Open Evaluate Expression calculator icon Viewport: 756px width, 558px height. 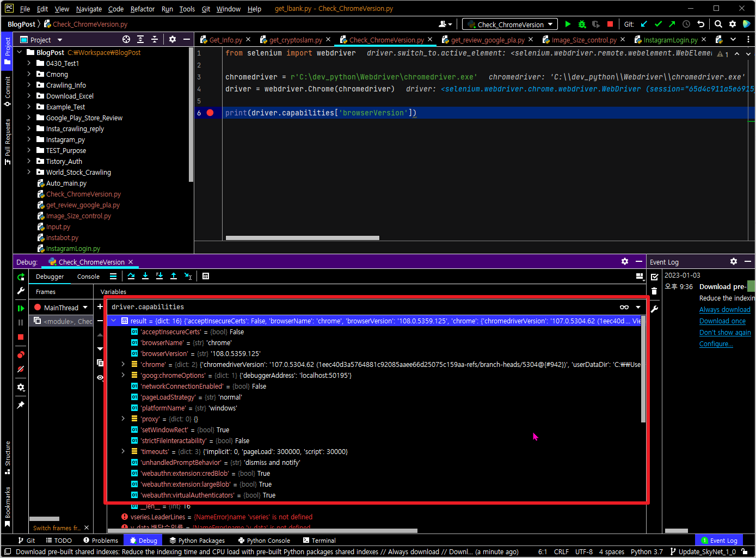206,276
